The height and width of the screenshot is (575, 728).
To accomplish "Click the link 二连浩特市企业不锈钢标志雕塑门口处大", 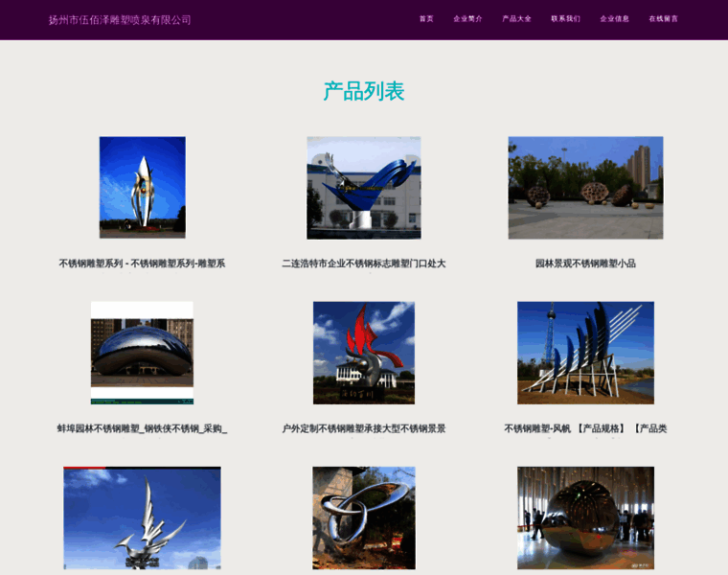I will coord(364,264).
